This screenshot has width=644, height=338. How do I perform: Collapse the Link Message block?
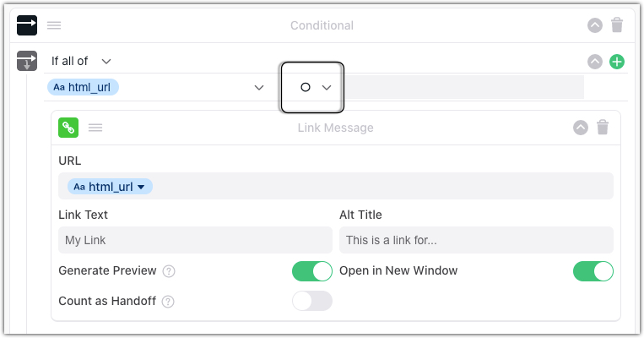coord(581,128)
